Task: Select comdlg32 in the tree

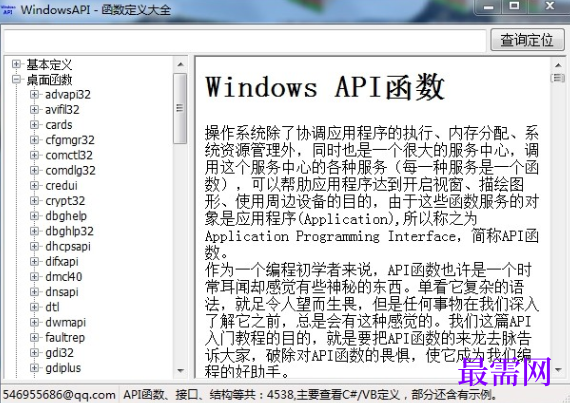Action: point(70,171)
